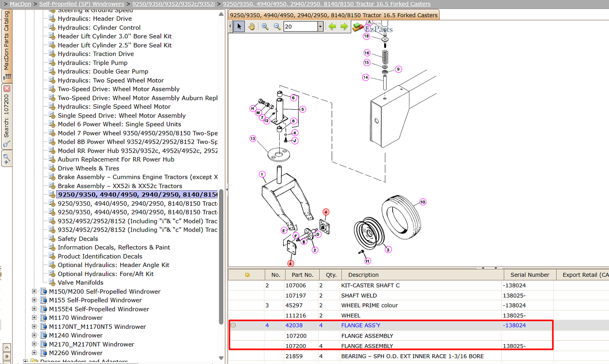Expand M1170 Windrower node
Image resolution: width=609 pixels, height=364 pixels.
(35, 318)
